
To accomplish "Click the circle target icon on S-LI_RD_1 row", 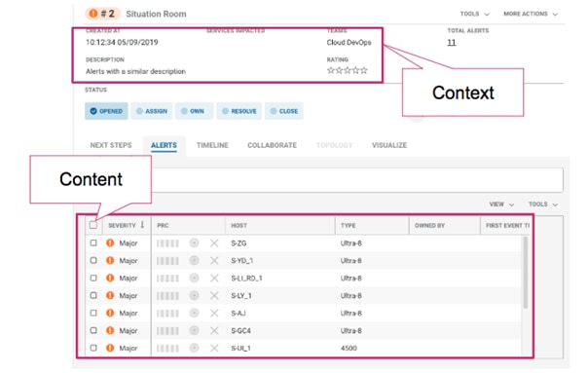I will click(194, 279).
